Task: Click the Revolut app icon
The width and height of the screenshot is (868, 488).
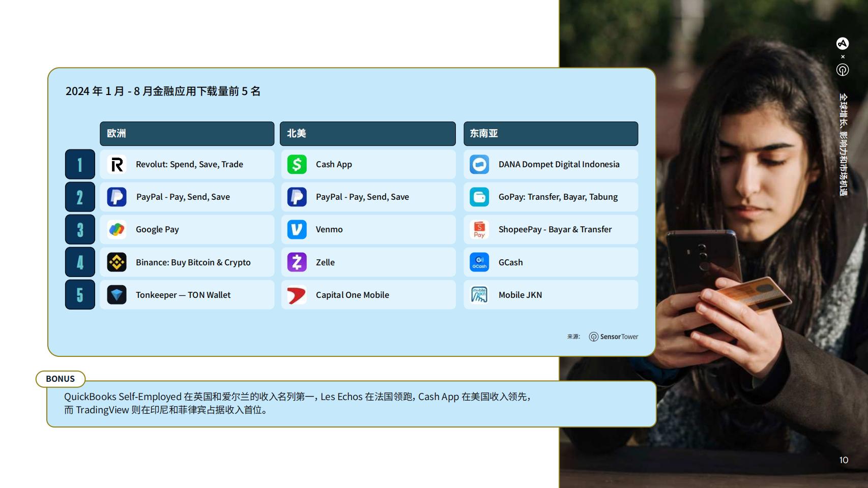Action: click(x=117, y=164)
